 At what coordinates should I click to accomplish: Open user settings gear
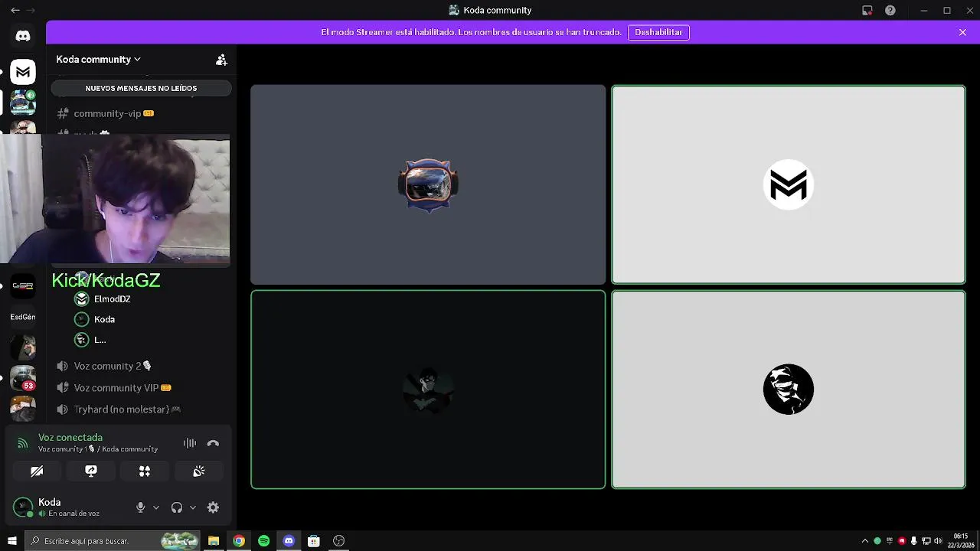213,507
